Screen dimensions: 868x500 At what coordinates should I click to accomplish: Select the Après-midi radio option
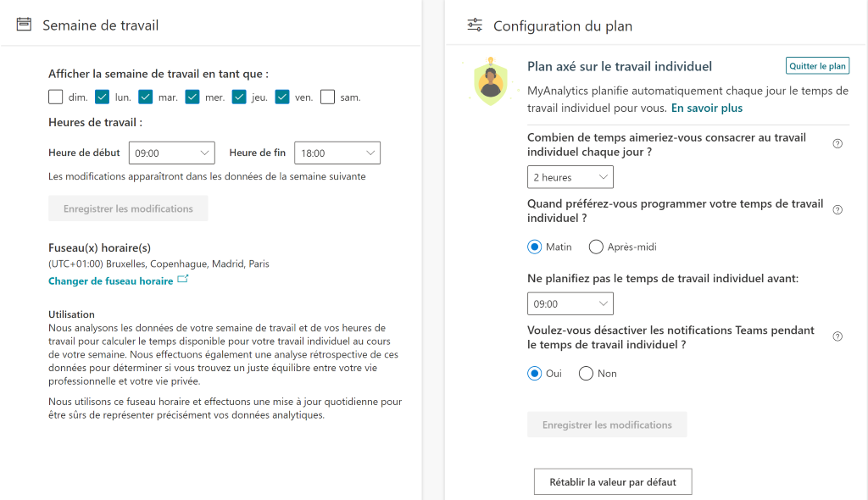[596, 247]
